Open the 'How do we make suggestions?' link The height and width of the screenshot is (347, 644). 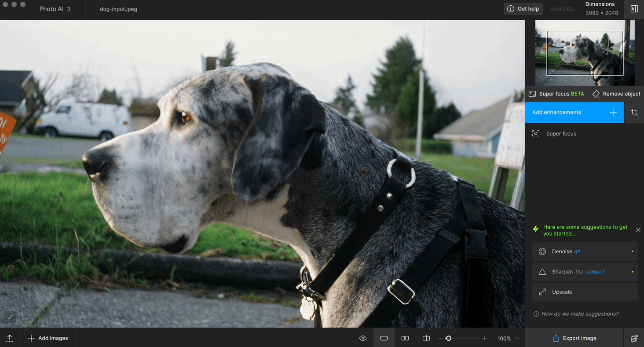[579, 314]
